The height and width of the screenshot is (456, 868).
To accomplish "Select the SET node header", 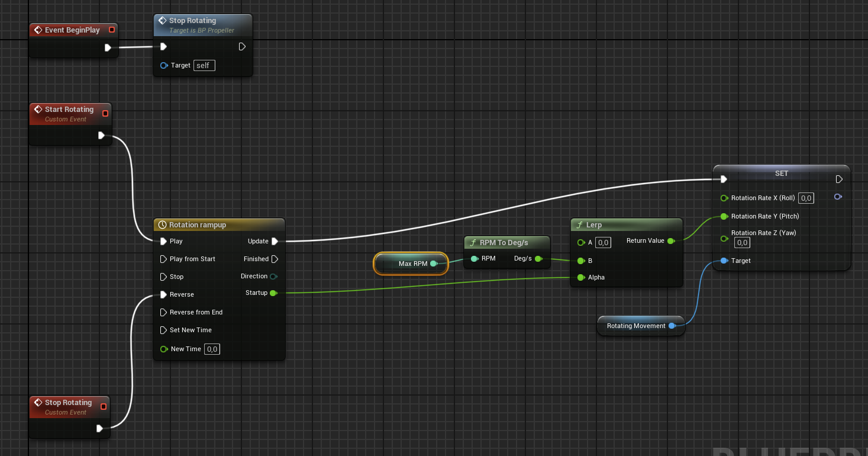I will click(782, 174).
